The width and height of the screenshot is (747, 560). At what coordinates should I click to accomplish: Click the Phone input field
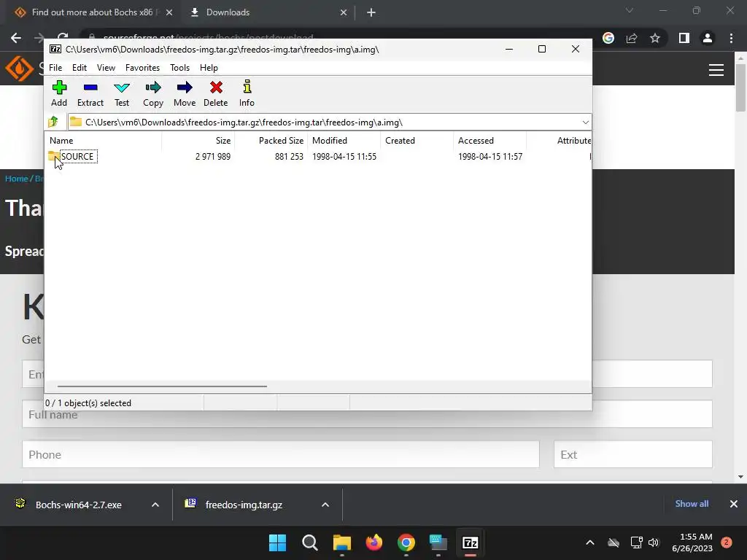[x=281, y=454]
